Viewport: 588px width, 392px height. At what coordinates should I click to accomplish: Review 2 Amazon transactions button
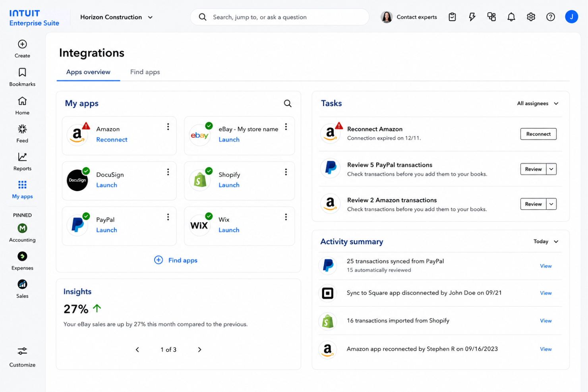click(533, 204)
